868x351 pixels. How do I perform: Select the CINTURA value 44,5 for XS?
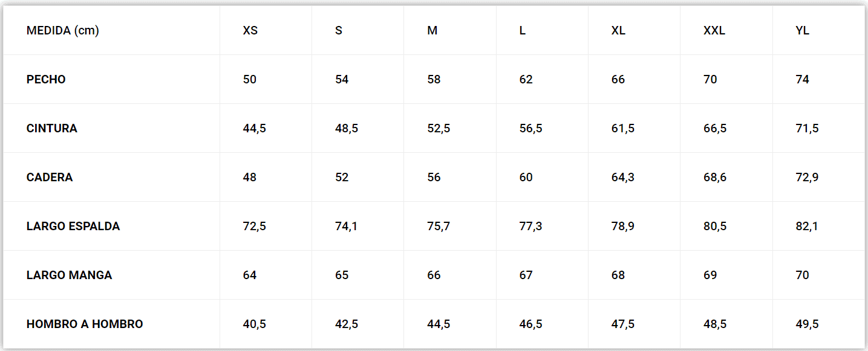tap(254, 129)
